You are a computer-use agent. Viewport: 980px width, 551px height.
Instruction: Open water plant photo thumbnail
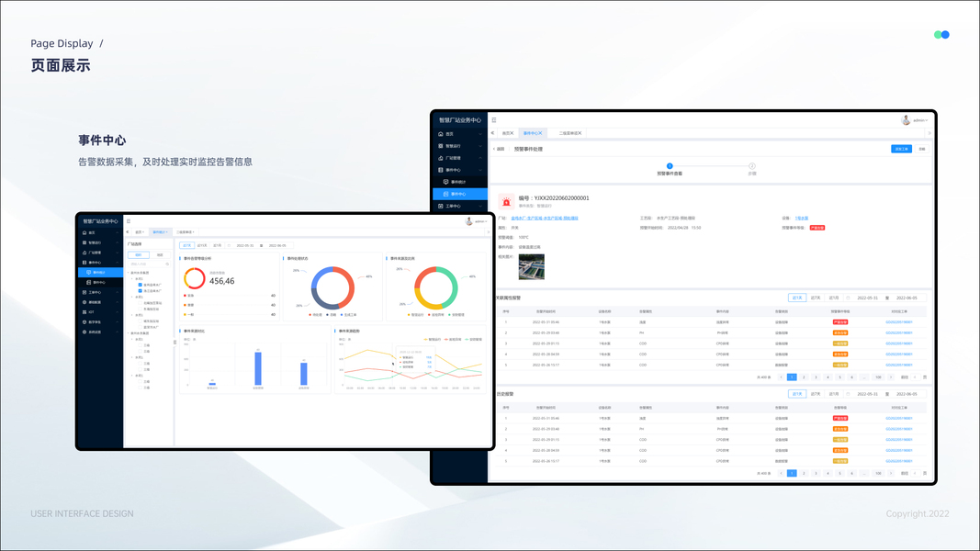(x=531, y=266)
